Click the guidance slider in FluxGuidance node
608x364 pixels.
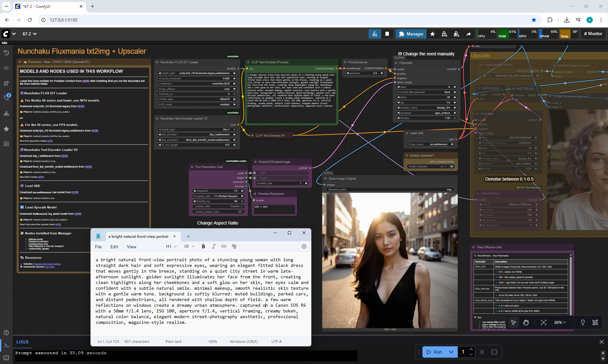point(365,73)
